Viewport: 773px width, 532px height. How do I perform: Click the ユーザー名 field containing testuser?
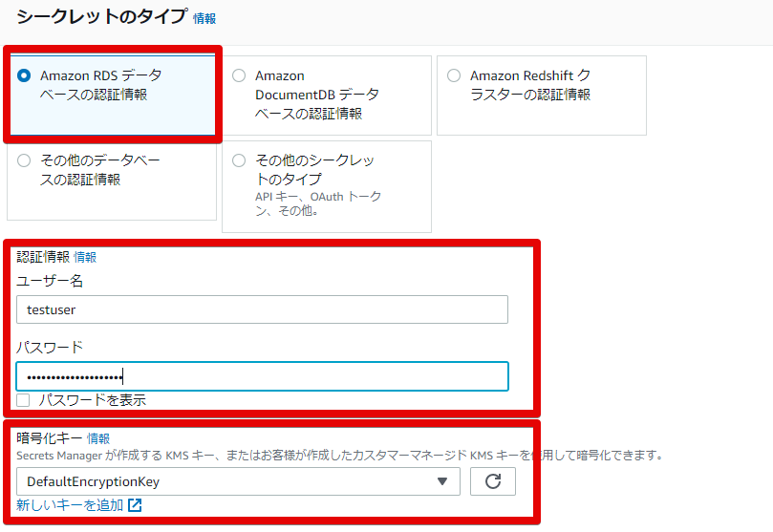tap(262, 309)
